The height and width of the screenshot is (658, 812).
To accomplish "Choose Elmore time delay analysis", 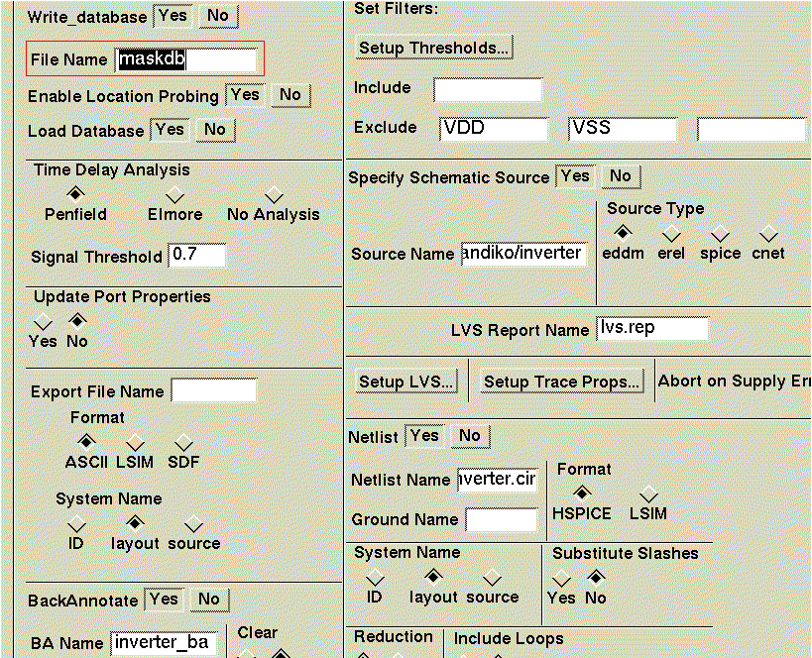I will (x=174, y=195).
